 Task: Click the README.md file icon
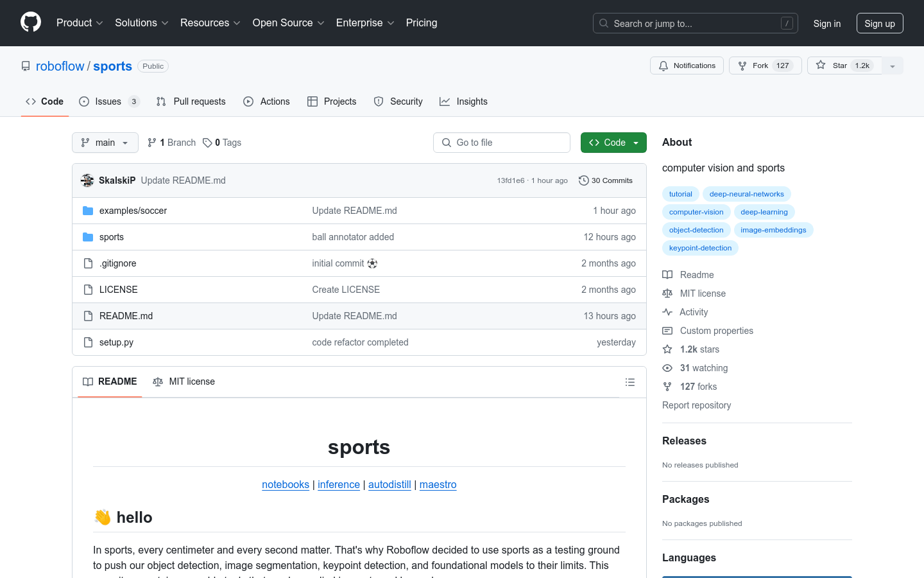88,316
